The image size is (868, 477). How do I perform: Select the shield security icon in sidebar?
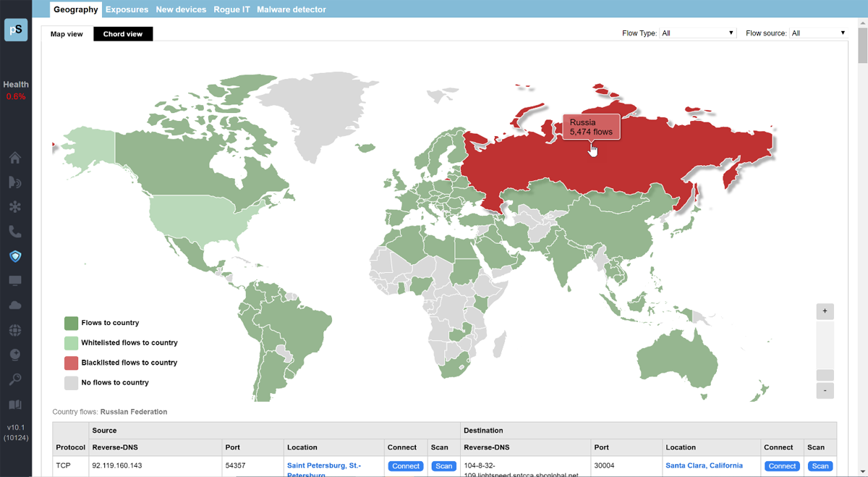point(15,256)
